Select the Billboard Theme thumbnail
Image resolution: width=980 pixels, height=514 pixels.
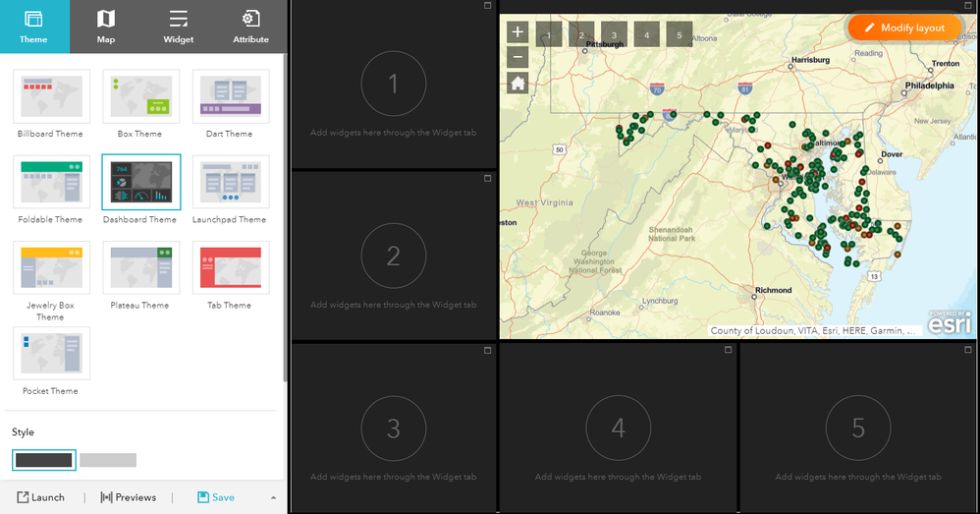click(x=51, y=96)
